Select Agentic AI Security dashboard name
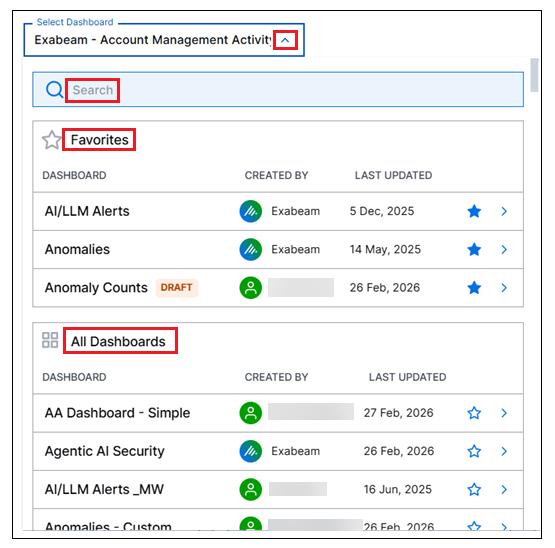The width and height of the screenshot is (555, 548). (x=105, y=451)
